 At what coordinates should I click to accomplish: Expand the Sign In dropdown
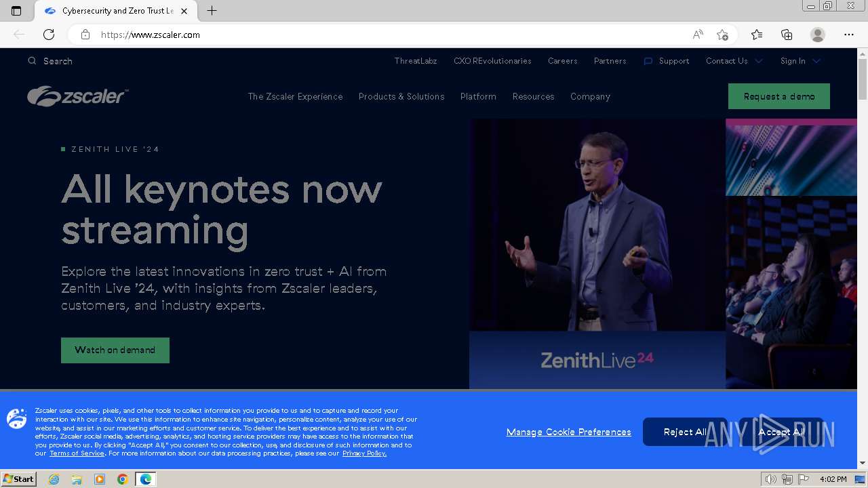click(800, 61)
